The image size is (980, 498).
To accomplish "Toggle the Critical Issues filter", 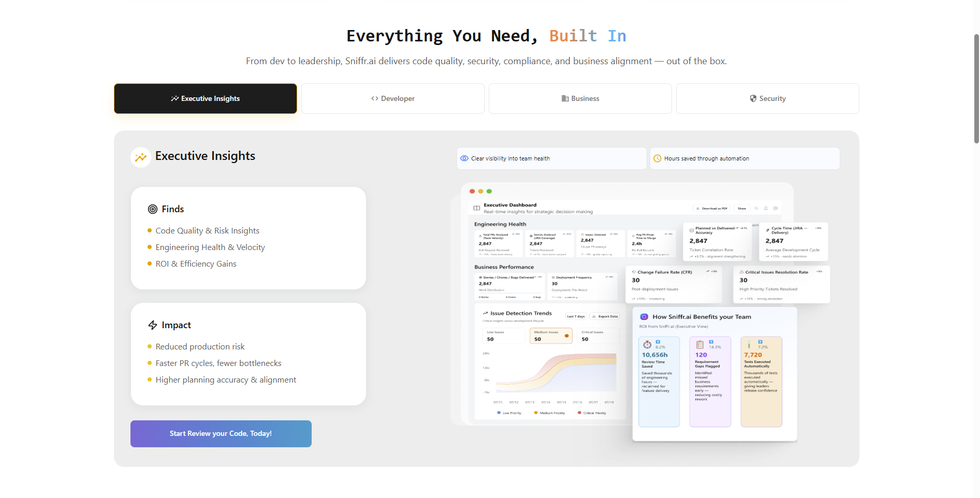I will pos(598,335).
